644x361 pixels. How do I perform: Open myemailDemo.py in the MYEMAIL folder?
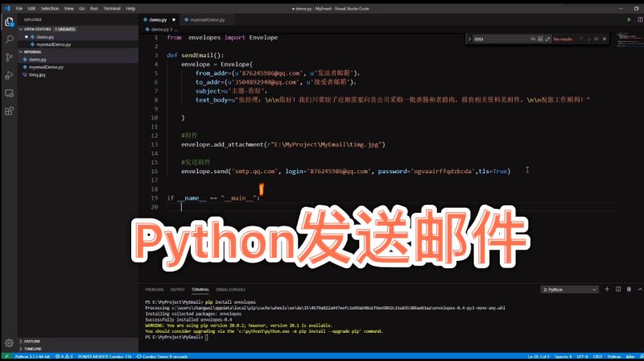point(78,67)
